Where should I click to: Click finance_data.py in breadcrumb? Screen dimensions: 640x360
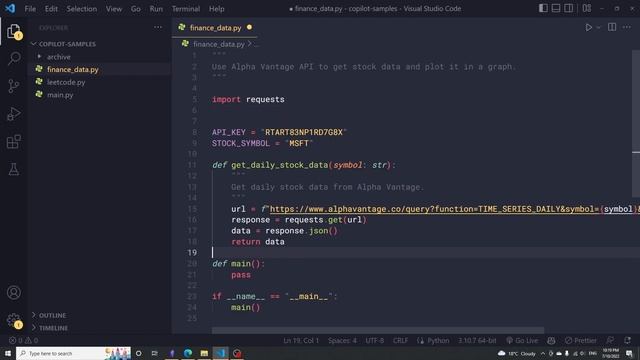219,44
